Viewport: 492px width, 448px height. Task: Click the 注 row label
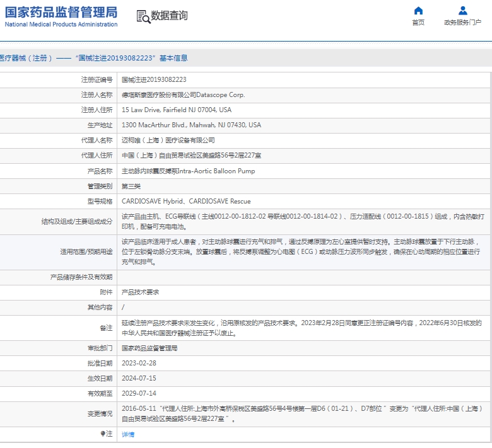(107, 434)
